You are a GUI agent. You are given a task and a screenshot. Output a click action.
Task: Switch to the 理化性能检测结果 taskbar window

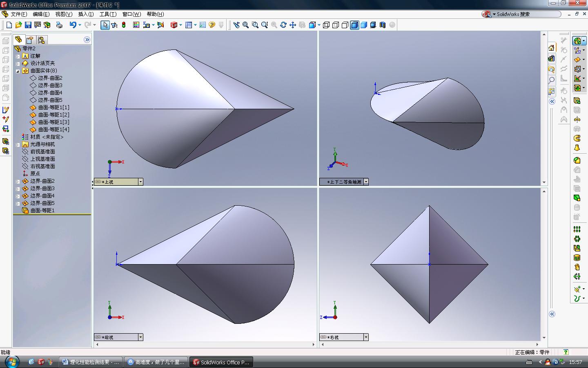pyautogui.click(x=90, y=362)
